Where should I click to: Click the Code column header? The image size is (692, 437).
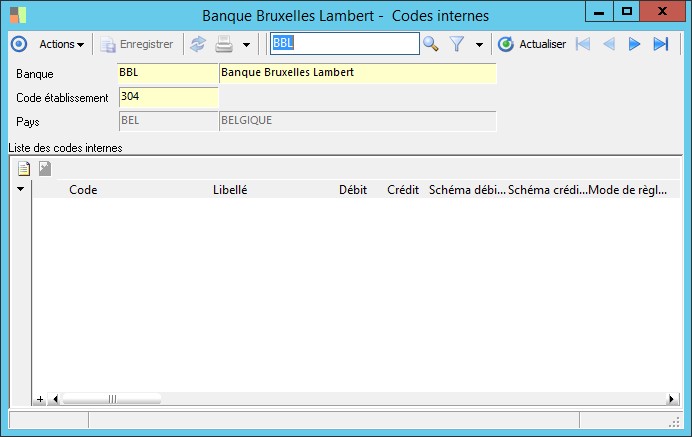tap(83, 190)
